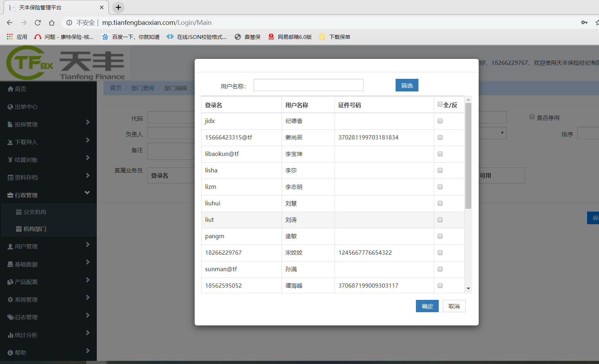Click the 首页 home icon in sidebar
599x364 pixels.
click(x=11, y=89)
